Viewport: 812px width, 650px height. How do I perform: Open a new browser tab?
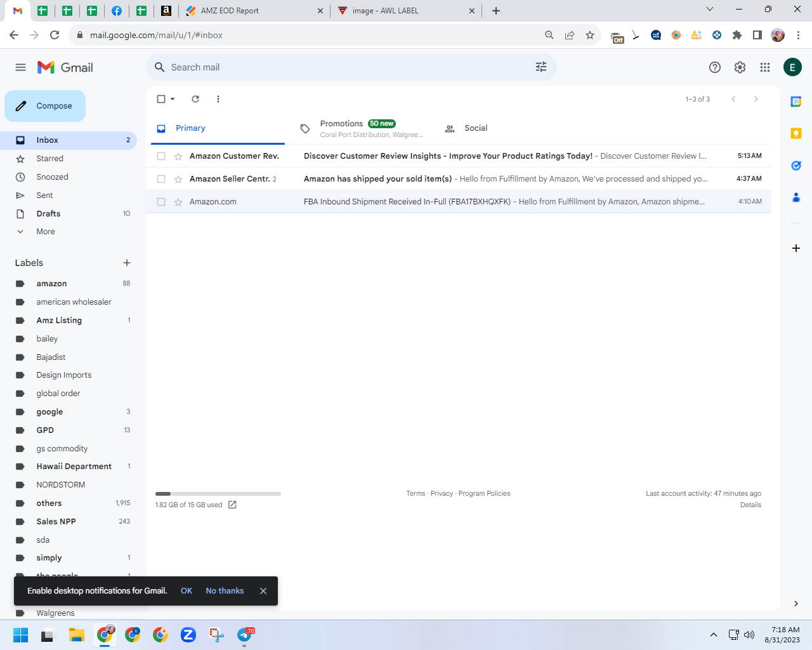[x=496, y=11]
